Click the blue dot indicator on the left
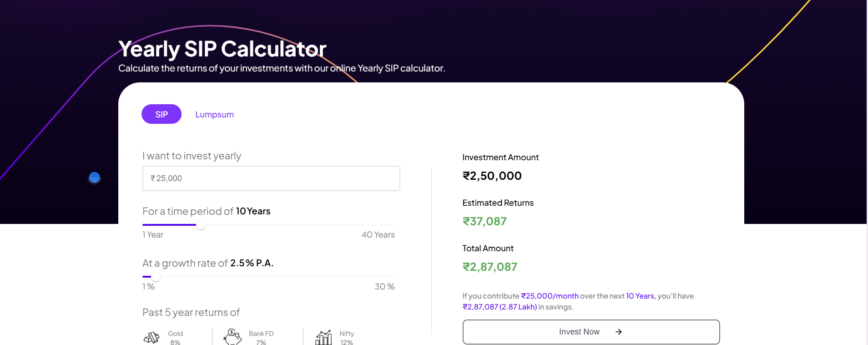 94,178
